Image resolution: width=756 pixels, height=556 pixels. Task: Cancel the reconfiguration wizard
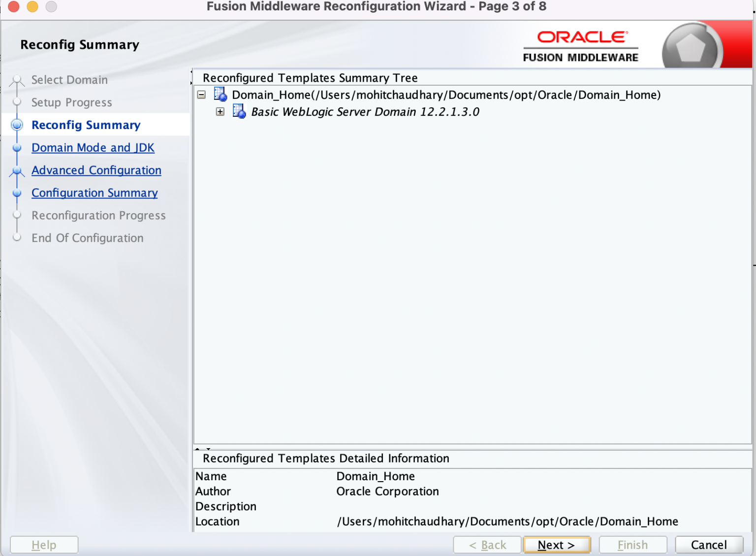709,545
